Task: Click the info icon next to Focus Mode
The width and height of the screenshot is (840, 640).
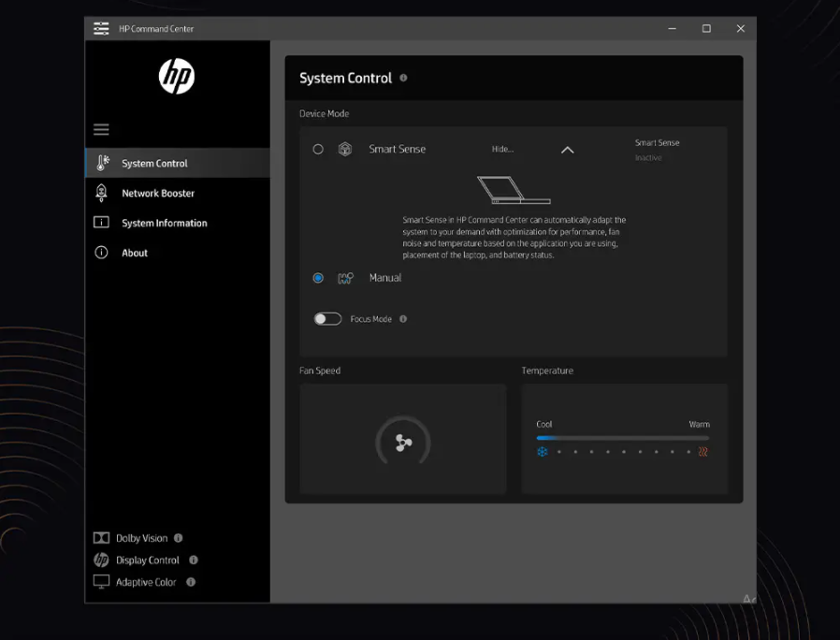Action: 403,319
